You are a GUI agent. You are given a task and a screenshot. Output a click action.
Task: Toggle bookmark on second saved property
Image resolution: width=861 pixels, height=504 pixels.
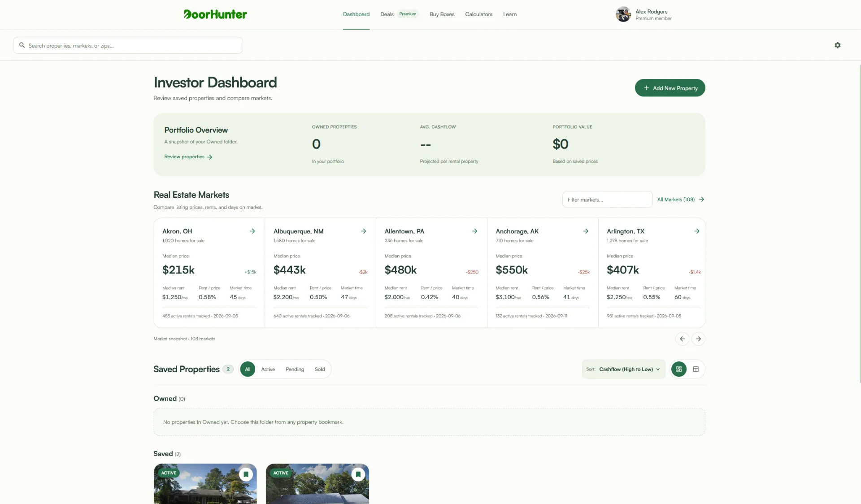[358, 474]
